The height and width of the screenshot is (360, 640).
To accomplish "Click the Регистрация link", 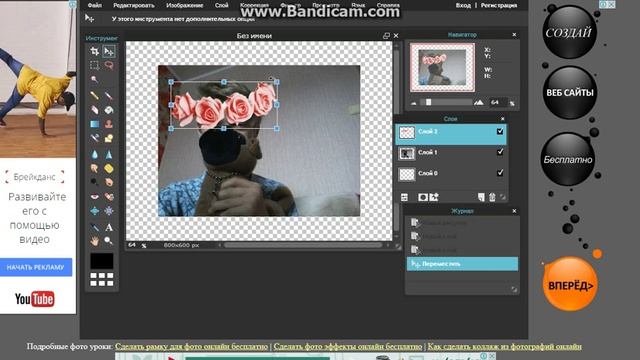I will pyautogui.click(x=499, y=5).
